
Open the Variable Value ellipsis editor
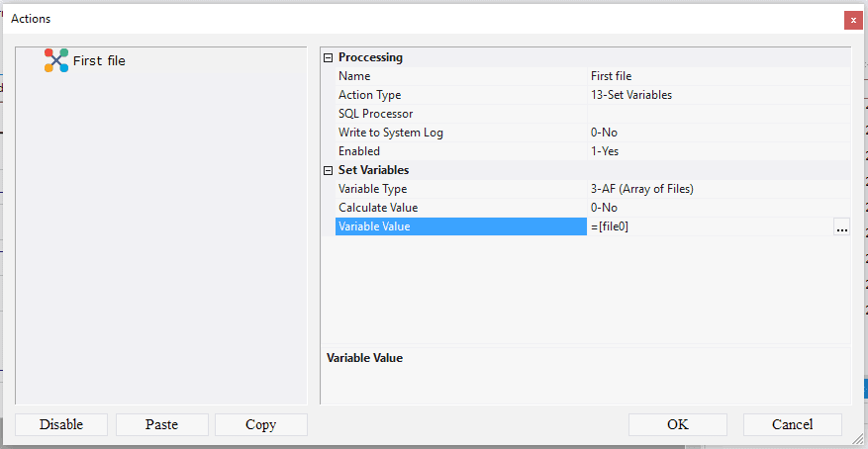tap(841, 227)
